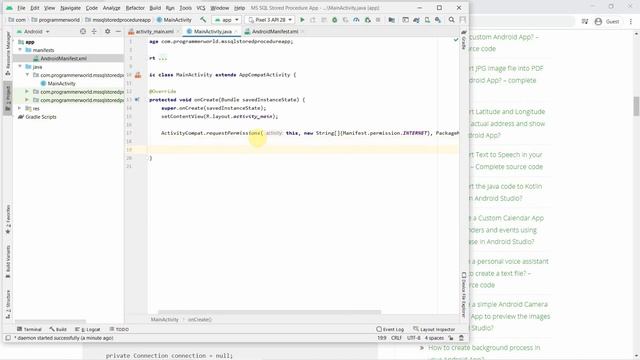640x360 pixels.
Task: Open browser link about Latitude and Longitude
Action: pyautogui.click(x=507, y=123)
